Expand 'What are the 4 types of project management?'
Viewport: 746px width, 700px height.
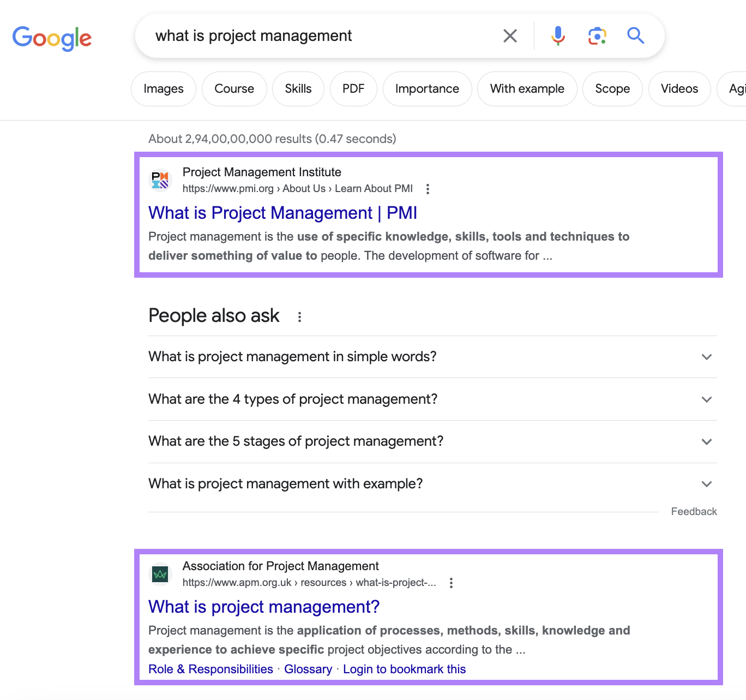coord(706,399)
